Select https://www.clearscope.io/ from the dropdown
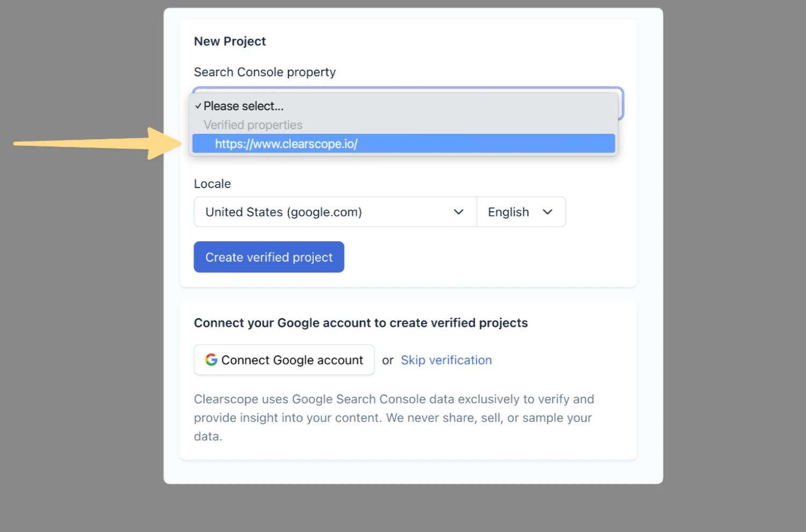Screen dimensions: 806x532 coord(286,143)
